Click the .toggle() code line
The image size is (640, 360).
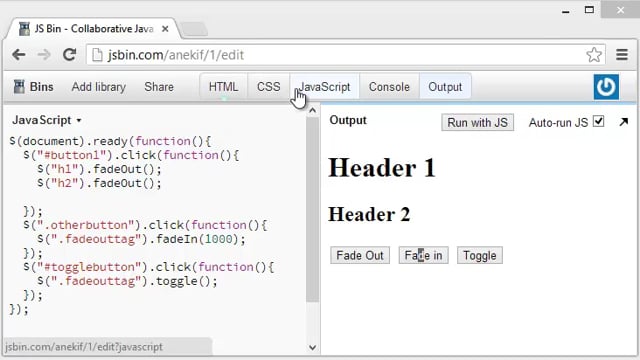pyautogui.click(x=127, y=281)
